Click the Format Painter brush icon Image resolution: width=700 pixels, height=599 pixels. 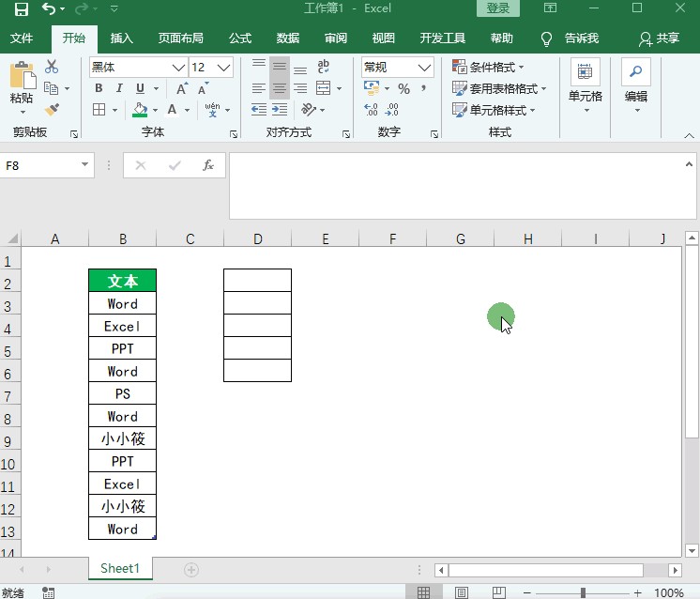pos(52,110)
